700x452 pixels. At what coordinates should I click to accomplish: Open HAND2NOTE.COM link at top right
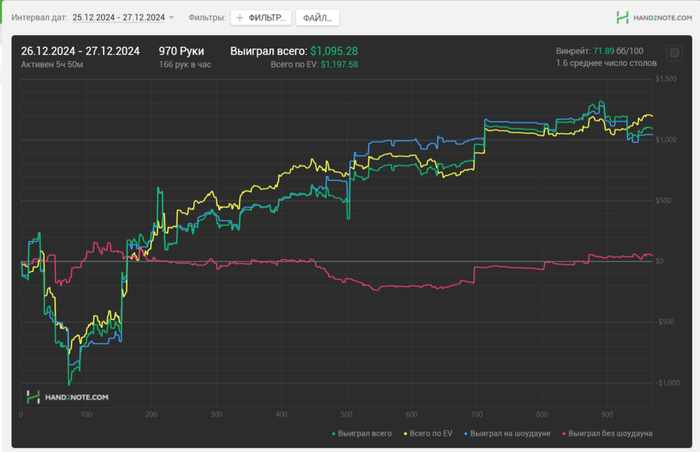(662, 18)
